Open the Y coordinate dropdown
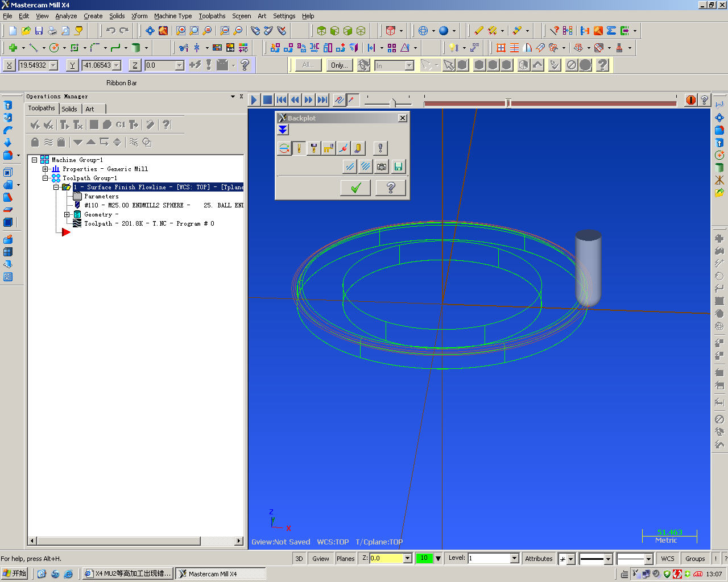The image size is (728, 582). pos(117,65)
